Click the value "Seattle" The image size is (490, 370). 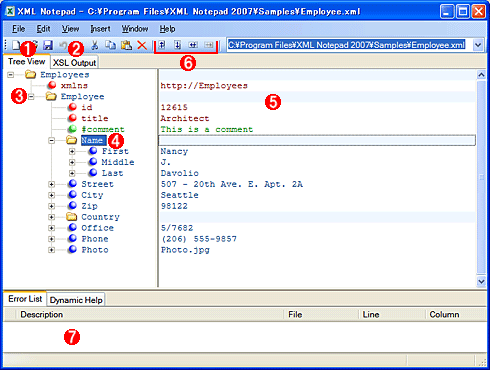tap(180, 195)
